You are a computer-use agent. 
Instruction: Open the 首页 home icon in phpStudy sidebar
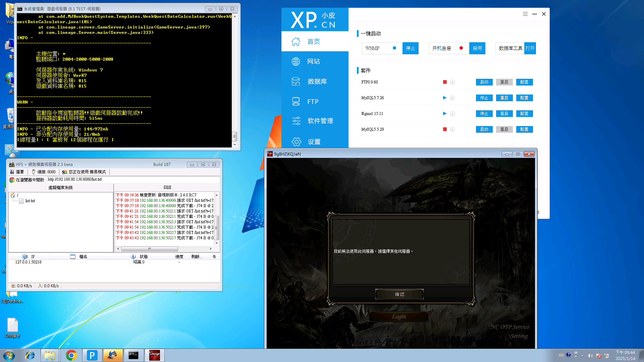296,42
